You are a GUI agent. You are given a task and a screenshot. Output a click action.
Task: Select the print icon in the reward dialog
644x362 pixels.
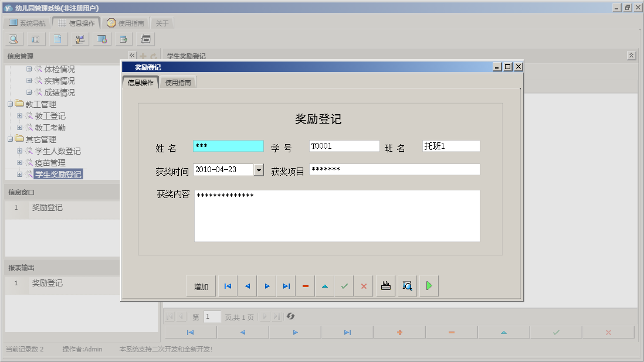(385, 286)
